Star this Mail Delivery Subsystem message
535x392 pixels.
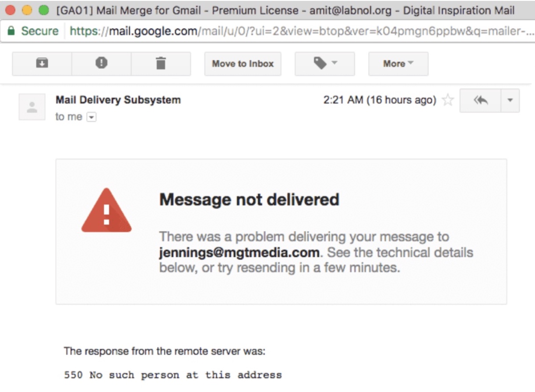click(447, 101)
